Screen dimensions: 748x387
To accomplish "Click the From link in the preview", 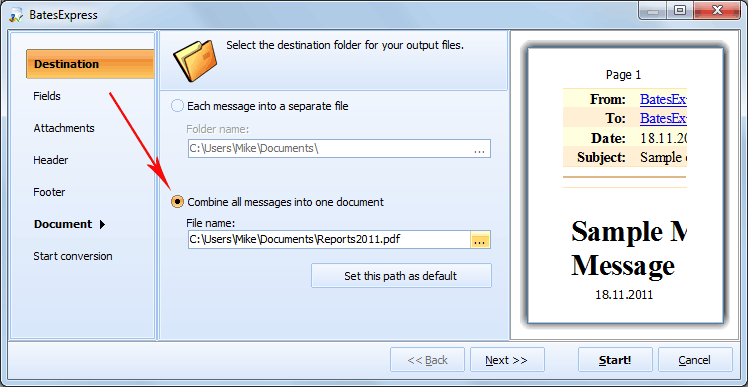I will 663,99.
